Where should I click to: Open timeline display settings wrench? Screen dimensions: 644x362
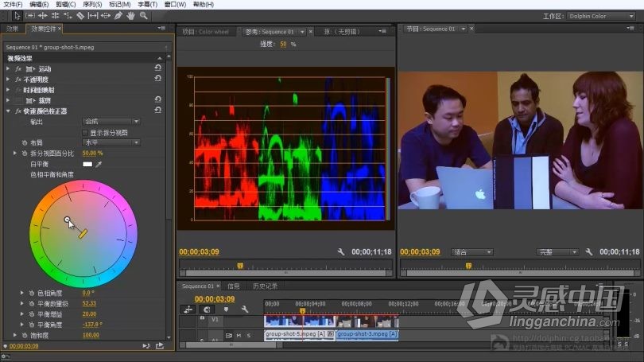[x=245, y=309]
